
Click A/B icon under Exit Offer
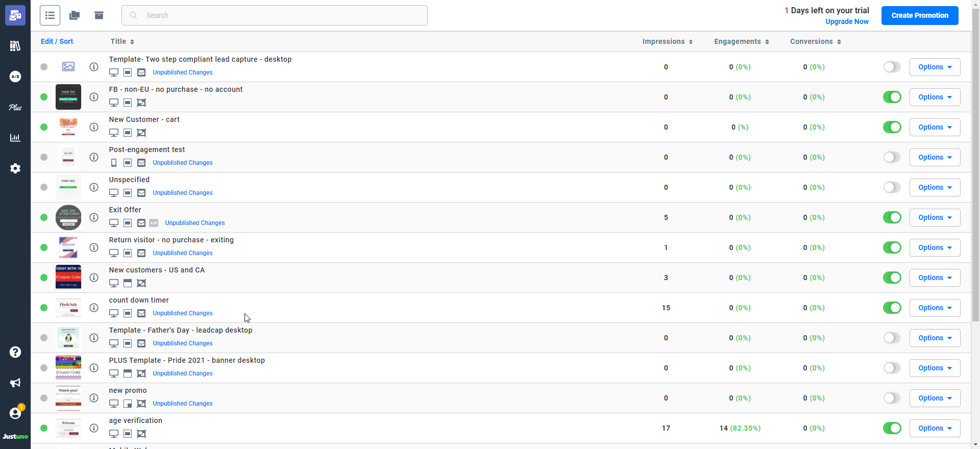tap(154, 223)
